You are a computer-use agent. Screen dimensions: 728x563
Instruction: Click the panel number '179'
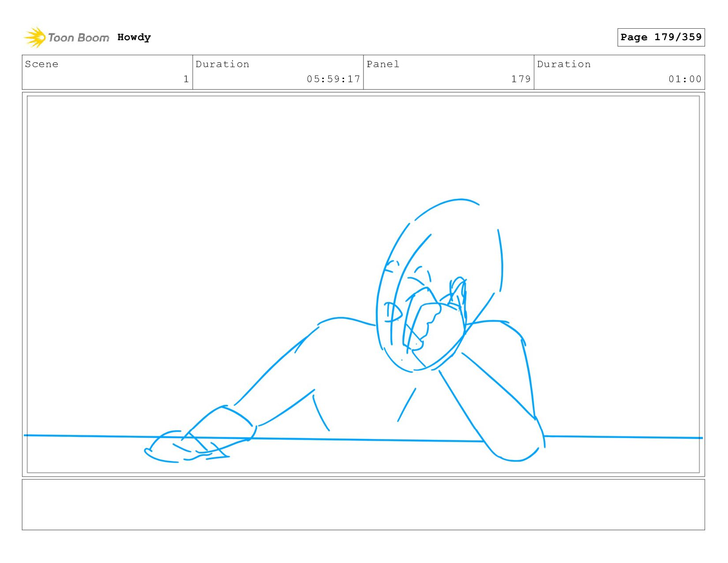coord(521,79)
